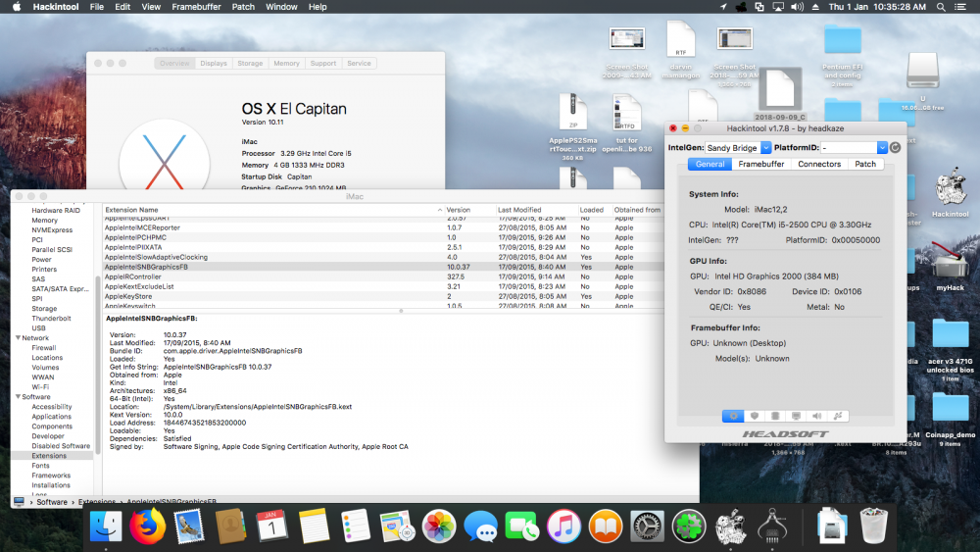Open Contacts in the Dock
This screenshot has width=980, height=552.
coord(230,527)
